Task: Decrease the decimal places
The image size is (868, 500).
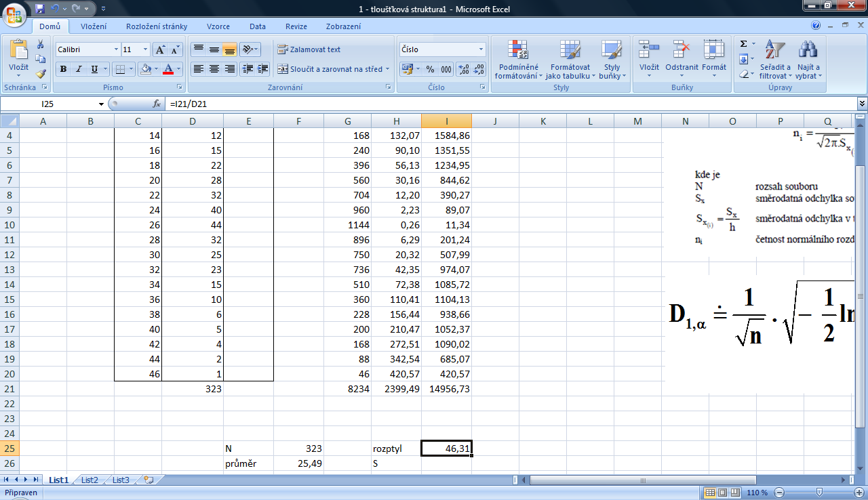Action: [x=479, y=69]
